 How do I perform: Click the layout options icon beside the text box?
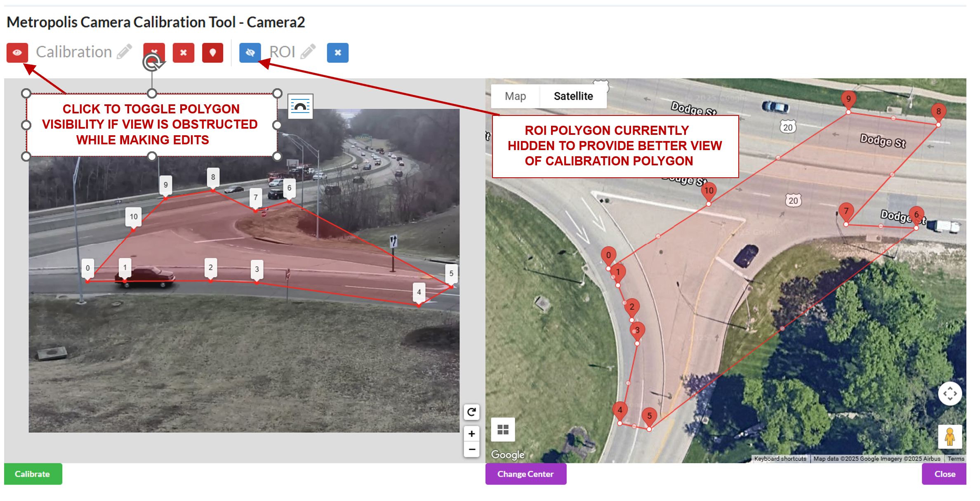click(x=300, y=107)
